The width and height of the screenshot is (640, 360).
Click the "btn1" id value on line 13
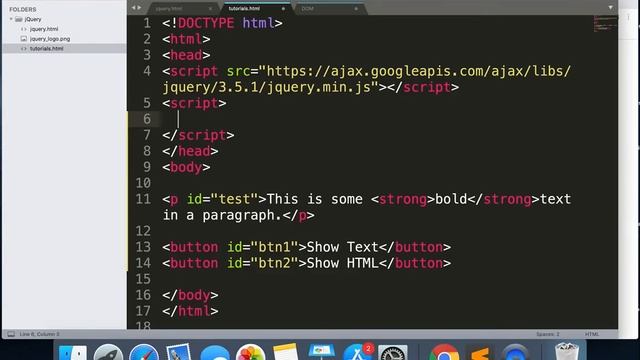[x=275, y=247]
